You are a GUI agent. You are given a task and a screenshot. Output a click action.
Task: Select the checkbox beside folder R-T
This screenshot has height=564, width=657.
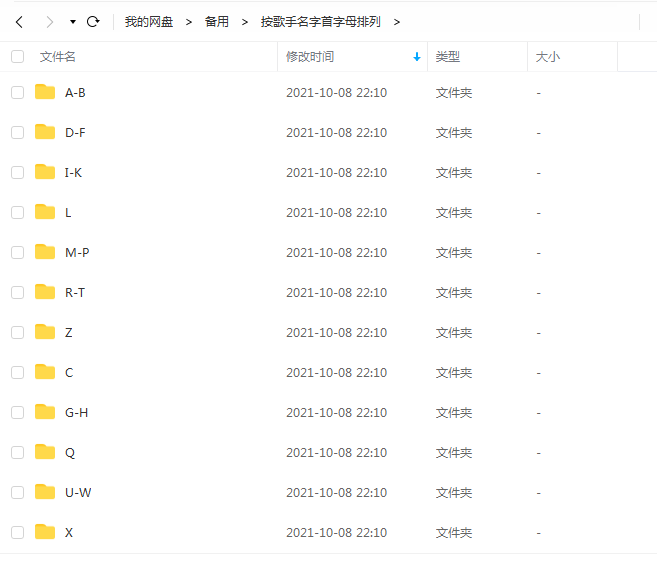click(17, 292)
